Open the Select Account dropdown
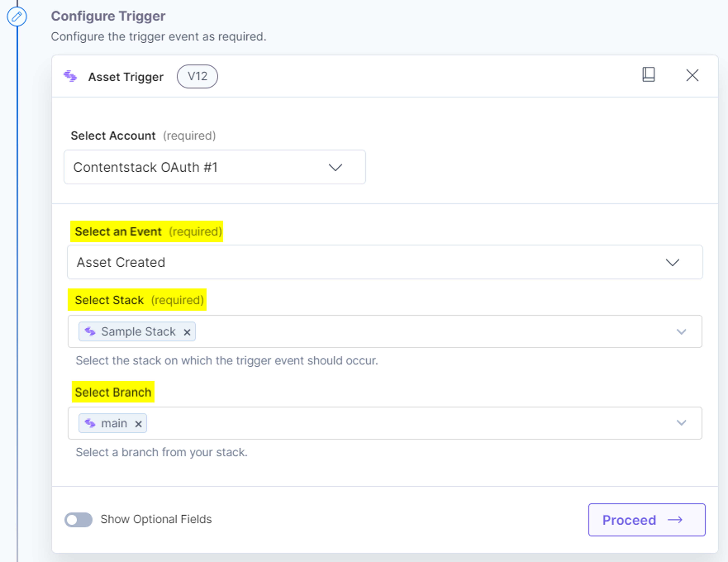Image resolution: width=728 pixels, height=562 pixels. (x=215, y=167)
